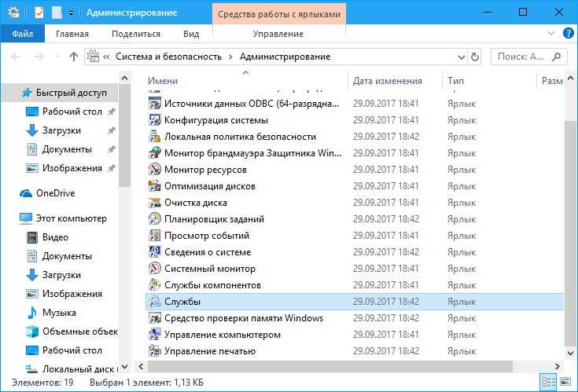Click the Быстрый доступ star icon
Screen dimensions: 578x392
pos(27,93)
